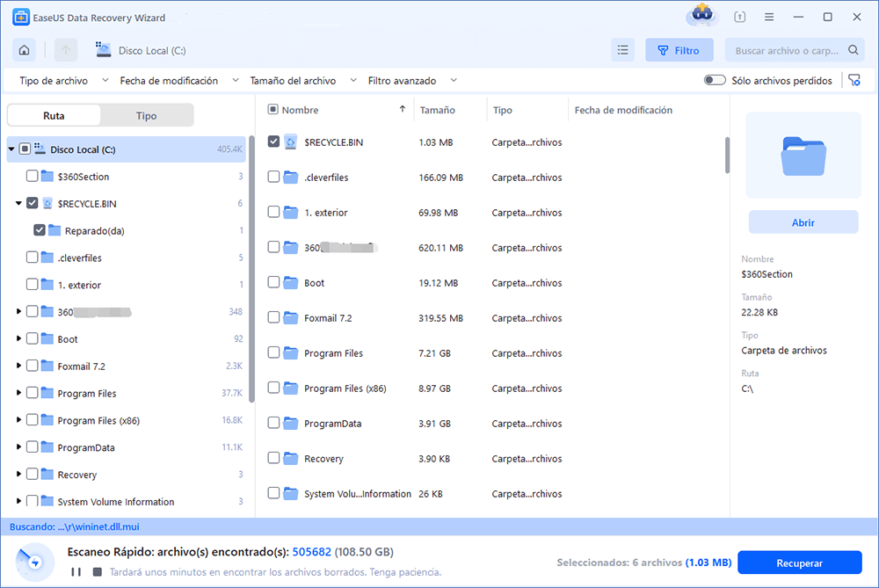Viewport: 879px width, 588px height.
Task: Navigate up one folder level
Action: click(66, 50)
